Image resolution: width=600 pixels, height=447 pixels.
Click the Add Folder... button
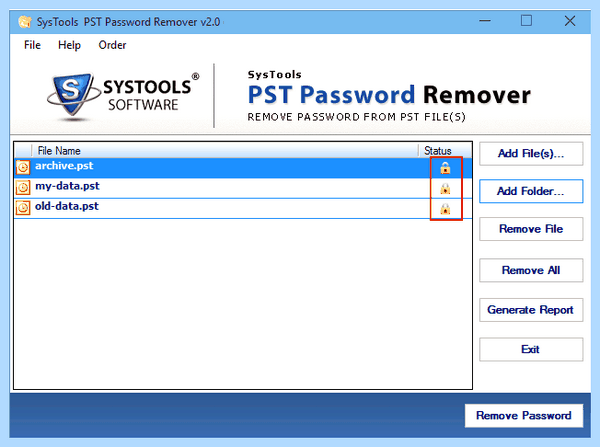tap(531, 191)
